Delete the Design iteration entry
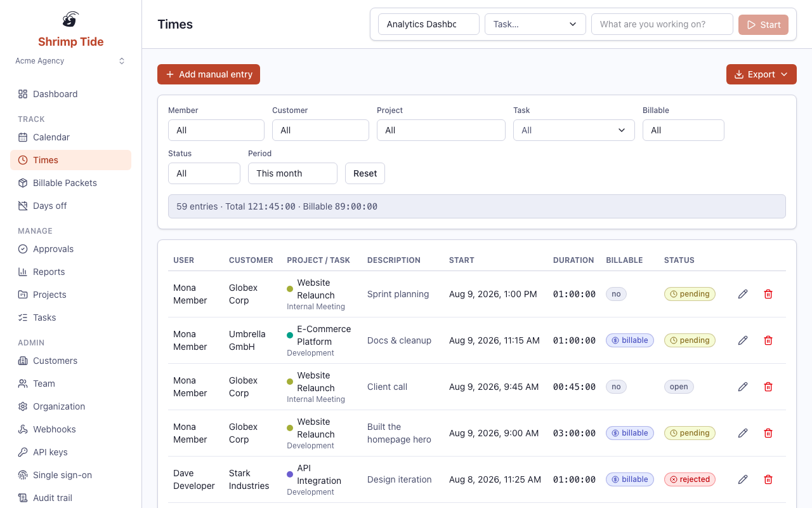Image resolution: width=812 pixels, height=508 pixels. click(x=768, y=479)
